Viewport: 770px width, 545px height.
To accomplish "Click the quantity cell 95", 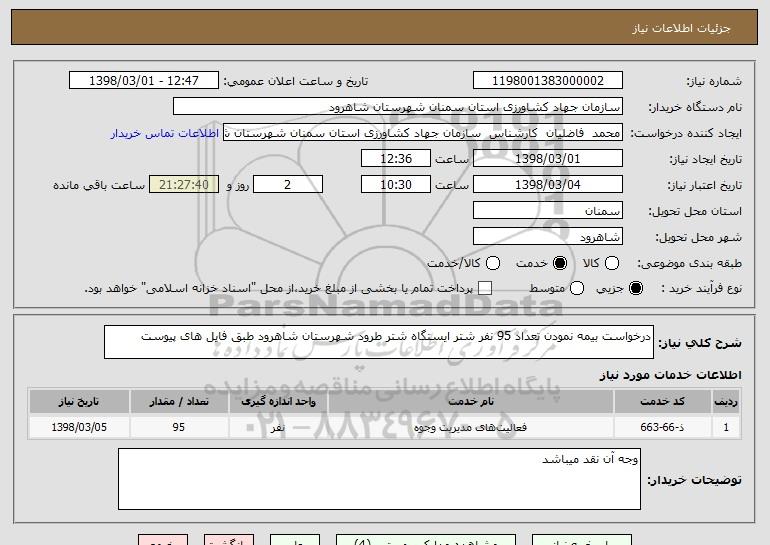I will (x=179, y=427).
